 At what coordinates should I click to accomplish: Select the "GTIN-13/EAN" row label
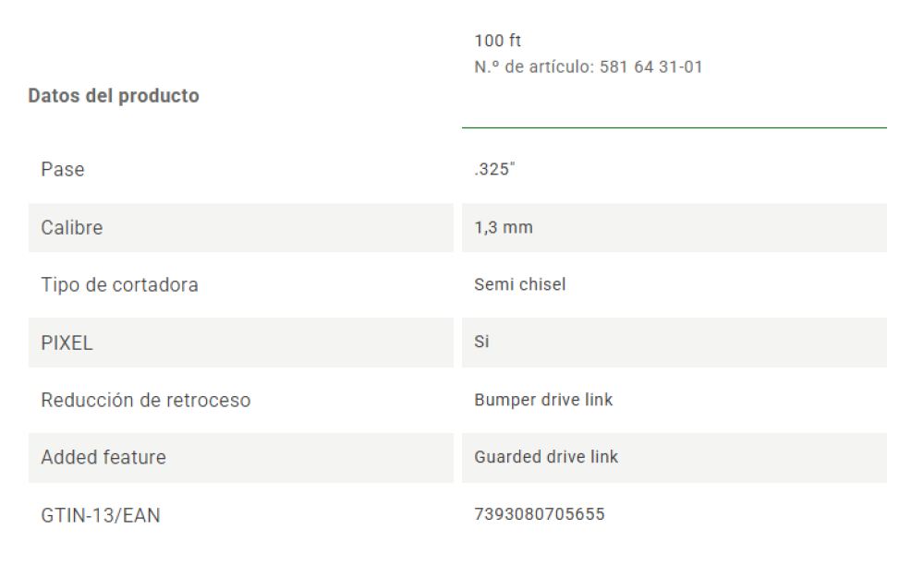click(x=101, y=516)
